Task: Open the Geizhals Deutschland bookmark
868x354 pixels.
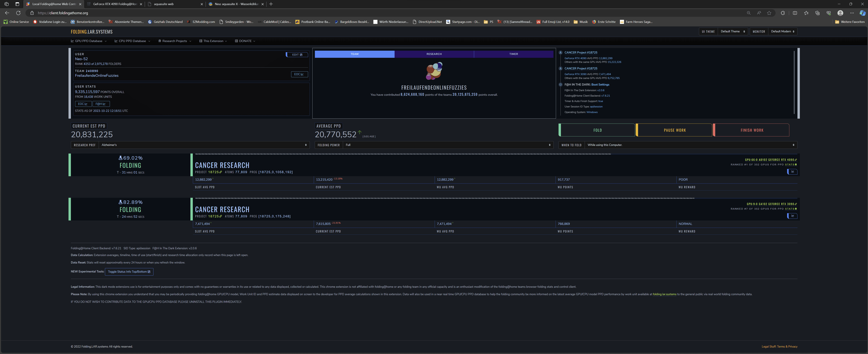Action: coord(165,22)
